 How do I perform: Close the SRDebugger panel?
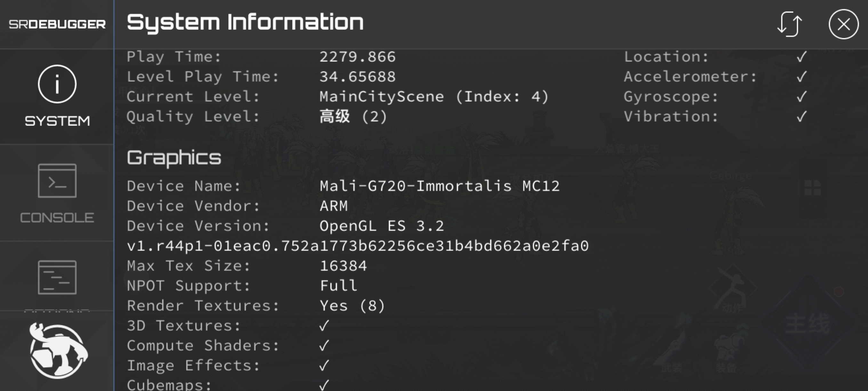click(843, 24)
